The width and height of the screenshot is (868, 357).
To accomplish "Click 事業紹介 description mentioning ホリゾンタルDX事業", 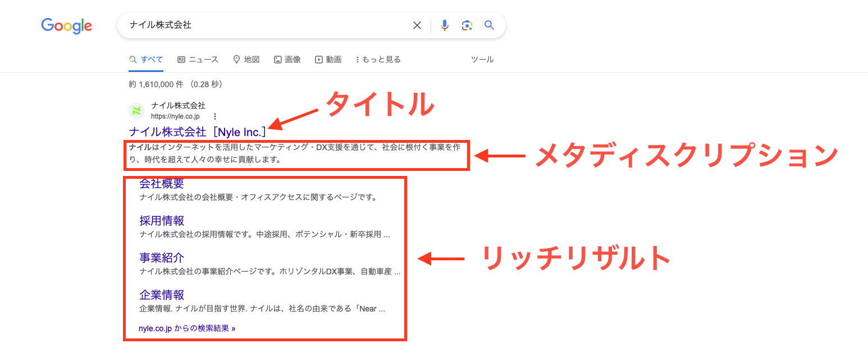I will (270, 272).
